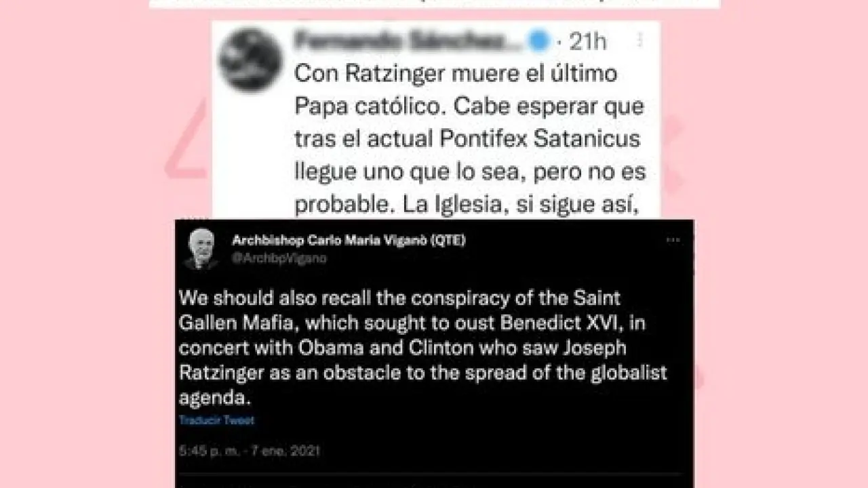This screenshot has height=488, width=868.
Task: Open the three-dot menu on Viganò's tweet
Action: pyautogui.click(x=673, y=241)
